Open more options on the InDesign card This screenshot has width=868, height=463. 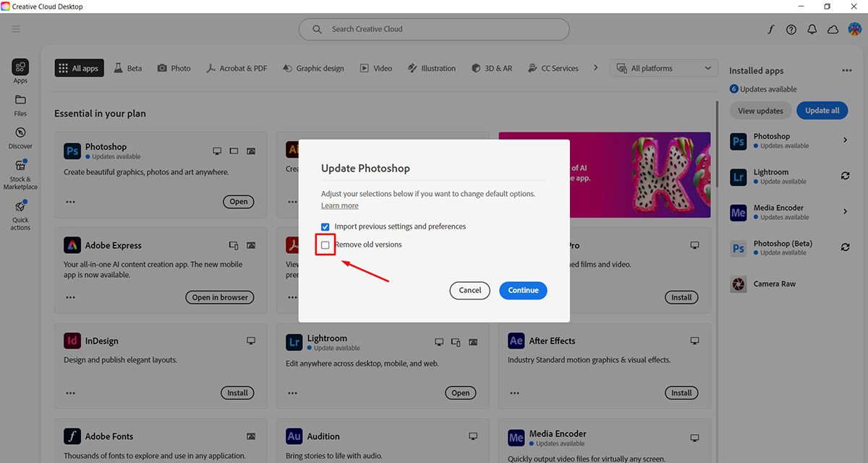pyautogui.click(x=70, y=393)
